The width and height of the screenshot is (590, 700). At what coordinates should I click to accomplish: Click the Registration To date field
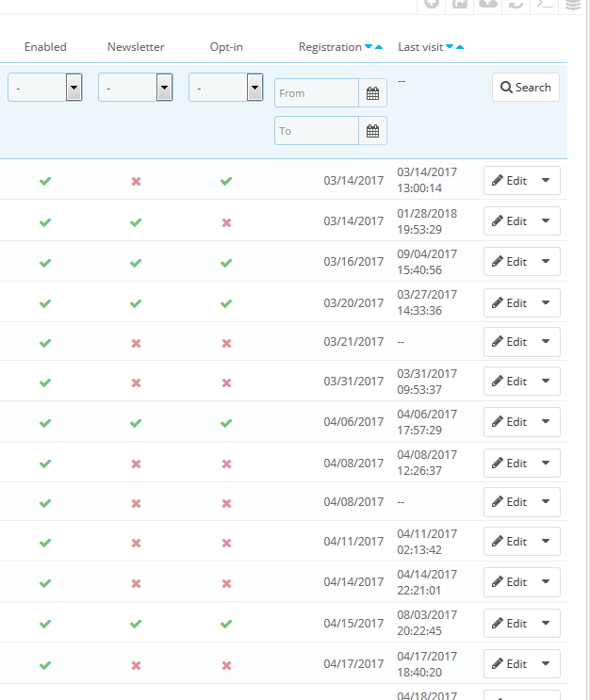(317, 131)
